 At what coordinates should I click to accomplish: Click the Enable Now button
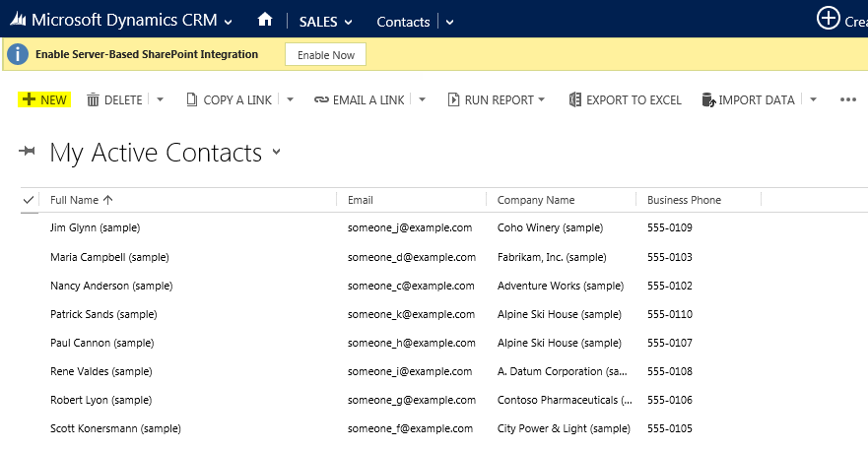[x=325, y=55]
